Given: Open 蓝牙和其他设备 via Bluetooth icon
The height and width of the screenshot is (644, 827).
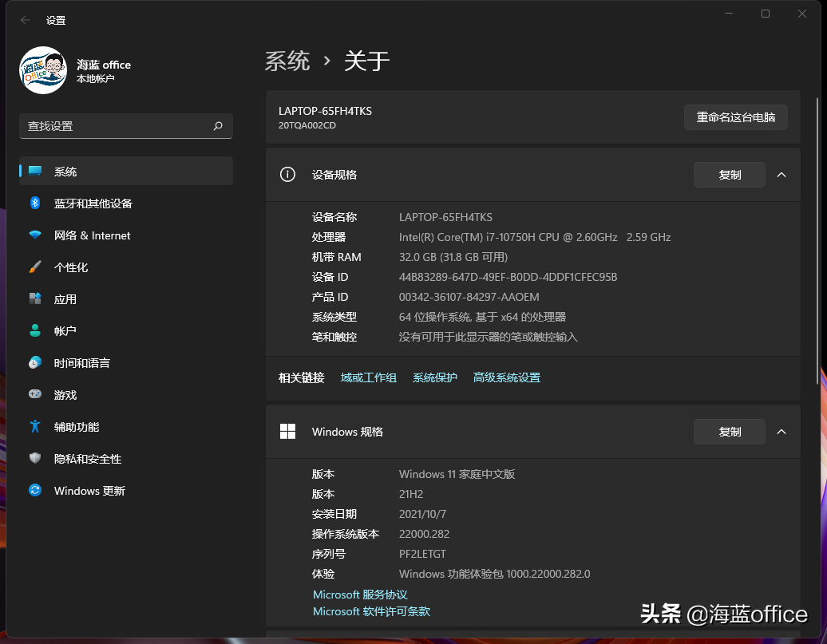Looking at the screenshot, I should point(35,203).
